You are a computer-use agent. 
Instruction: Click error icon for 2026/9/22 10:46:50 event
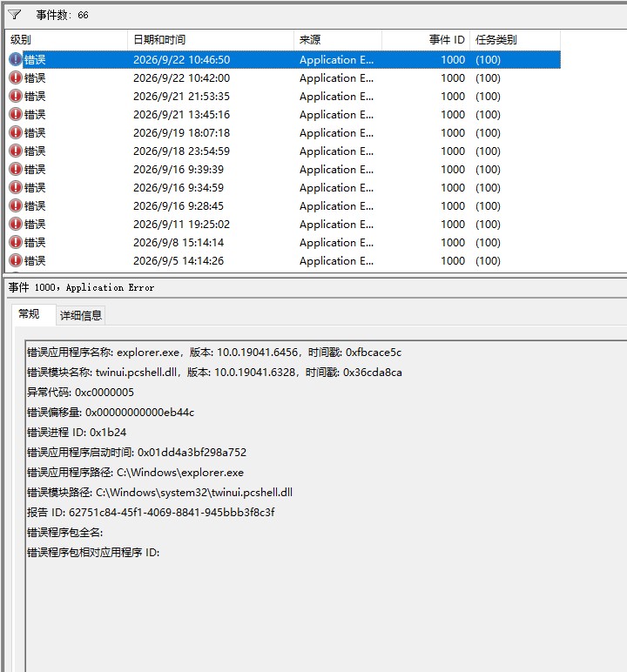(16, 59)
